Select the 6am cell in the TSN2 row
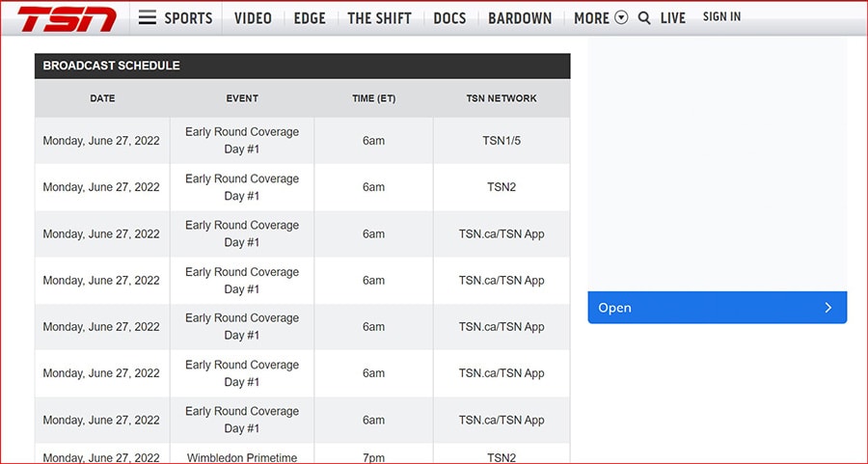The width and height of the screenshot is (868, 464). point(373,187)
